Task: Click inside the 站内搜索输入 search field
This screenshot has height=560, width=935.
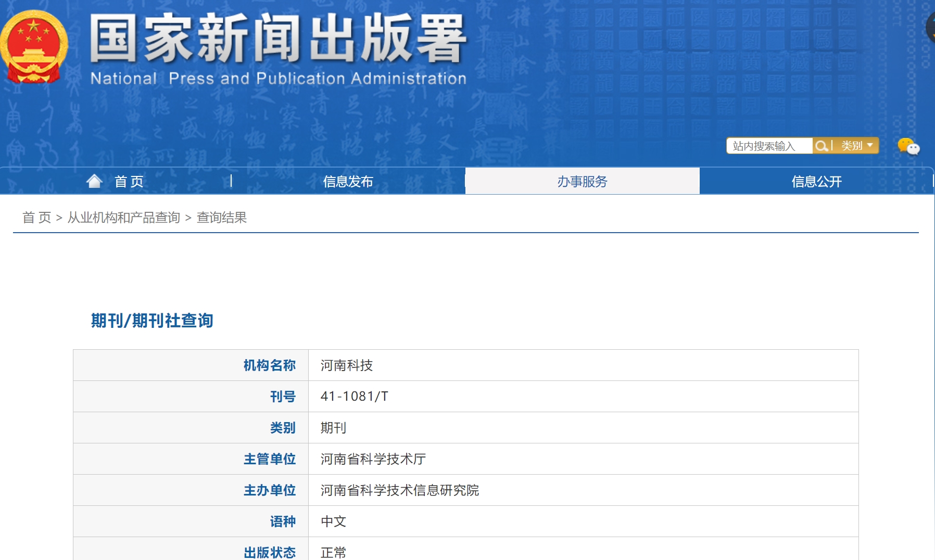Action: click(768, 146)
